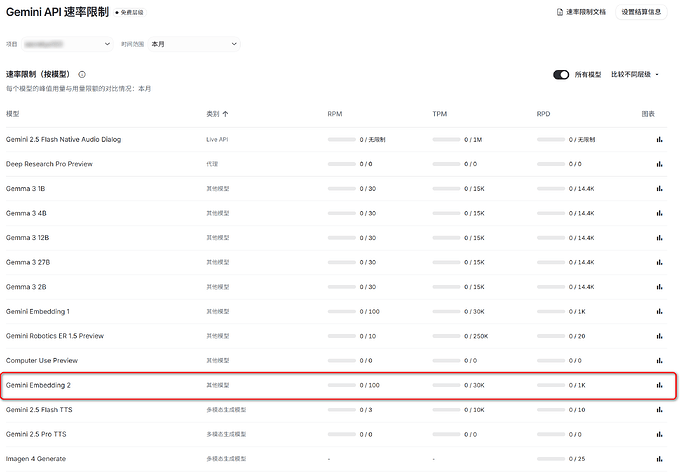This screenshot has width=689, height=474.
Task: Select the Gemini 2.5 Flash TTS model name
Action: (x=39, y=410)
